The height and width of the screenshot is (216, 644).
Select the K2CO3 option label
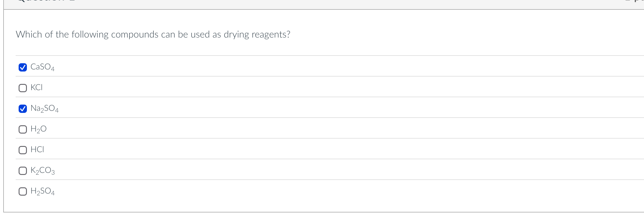pos(42,170)
